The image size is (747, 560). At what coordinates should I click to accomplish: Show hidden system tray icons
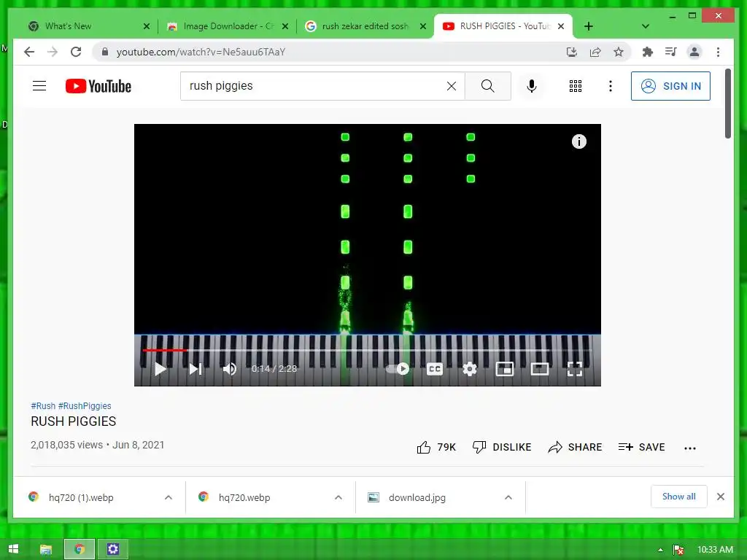coord(660,550)
